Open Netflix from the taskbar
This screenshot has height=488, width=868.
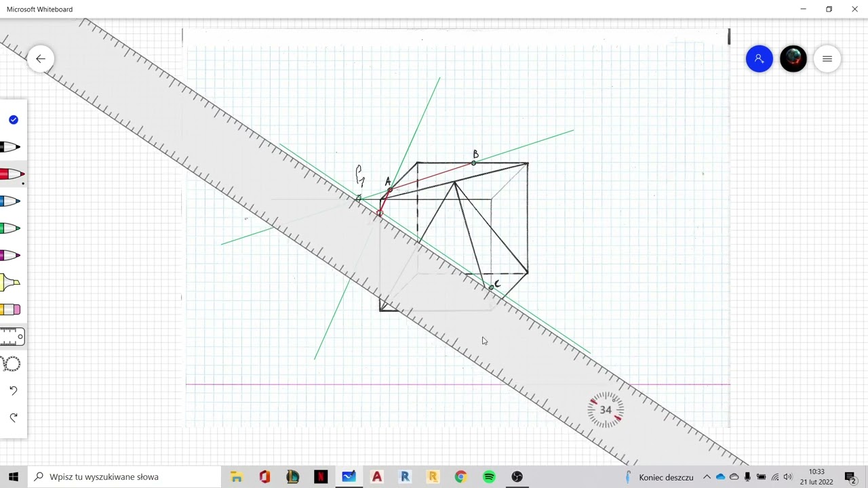321,476
